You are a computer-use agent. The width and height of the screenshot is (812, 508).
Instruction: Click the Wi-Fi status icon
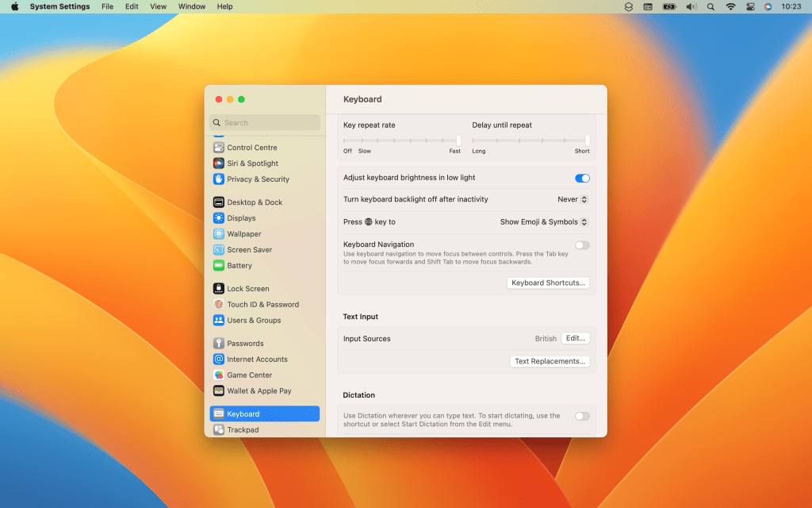pyautogui.click(x=730, y=6)
